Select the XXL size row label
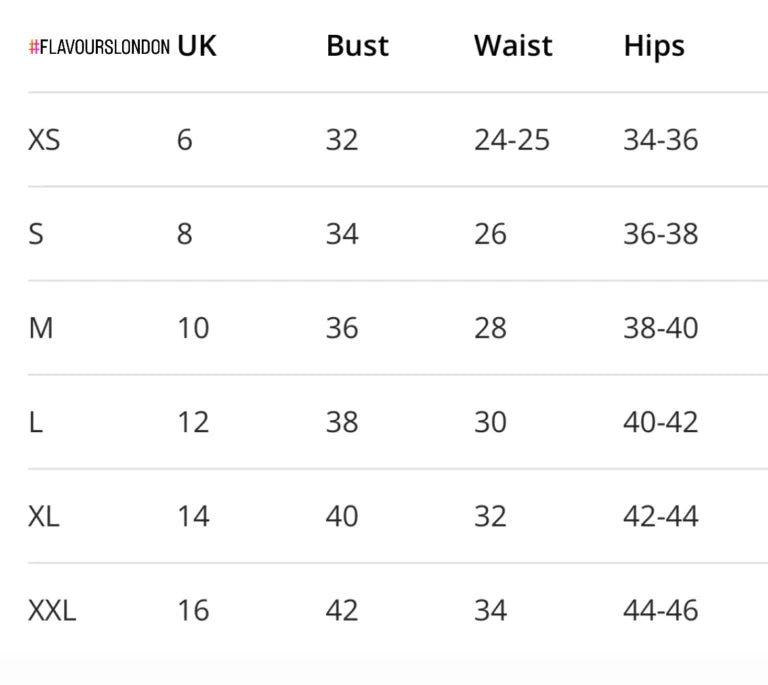The image size is (768, 685). [x=52, y=611]
